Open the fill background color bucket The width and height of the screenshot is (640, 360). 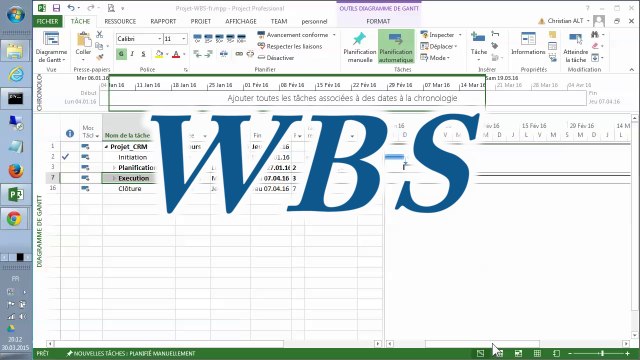pos(159,54)
